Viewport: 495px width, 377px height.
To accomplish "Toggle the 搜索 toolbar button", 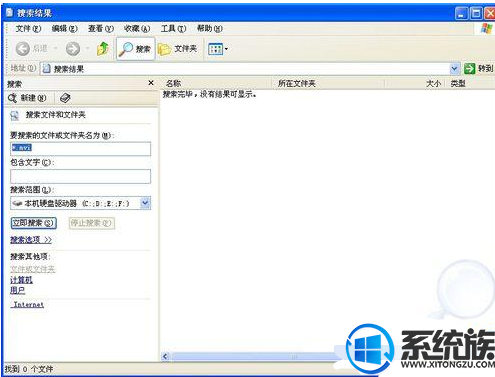I will [135, 49].
